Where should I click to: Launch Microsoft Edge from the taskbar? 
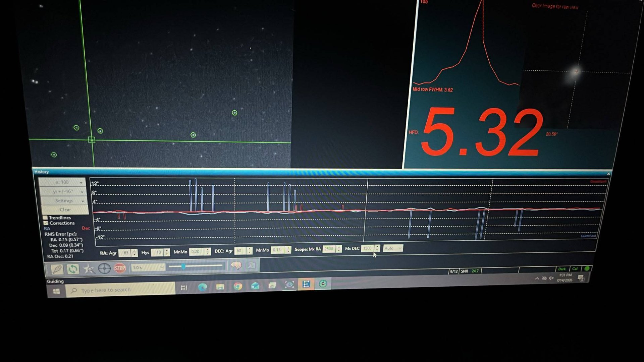pos(202,287)
